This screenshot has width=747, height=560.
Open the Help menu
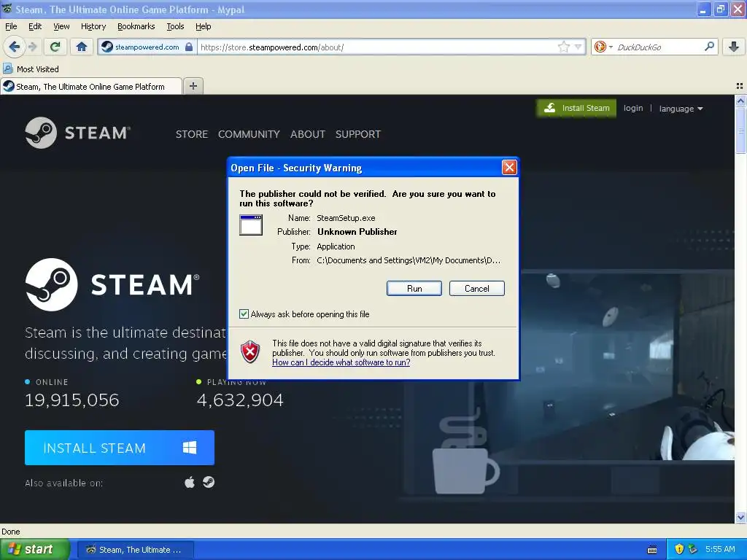coord(204,26)
